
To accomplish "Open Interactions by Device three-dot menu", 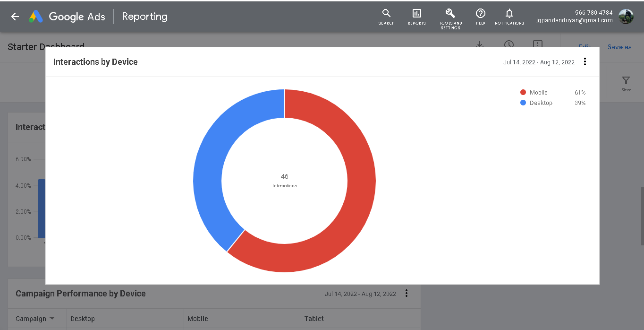I will pos(585,61).
